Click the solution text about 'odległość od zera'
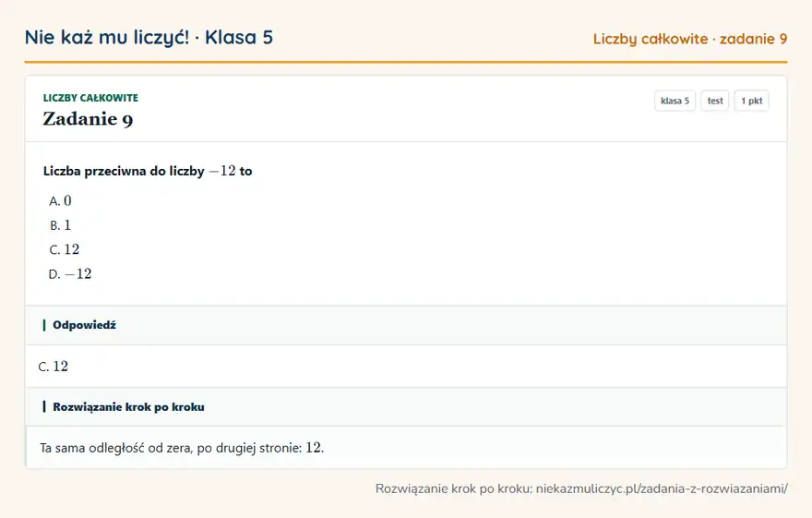 pos(182,448)
